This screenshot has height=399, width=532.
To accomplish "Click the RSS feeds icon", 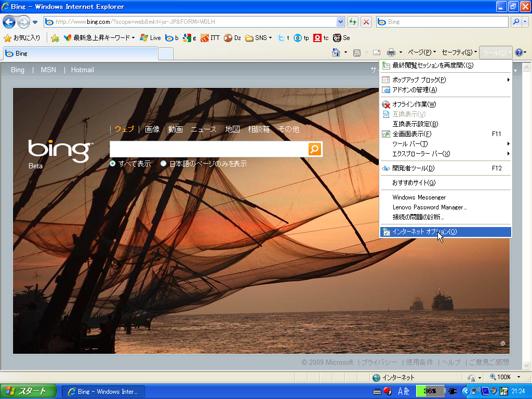I will point(357,52).
